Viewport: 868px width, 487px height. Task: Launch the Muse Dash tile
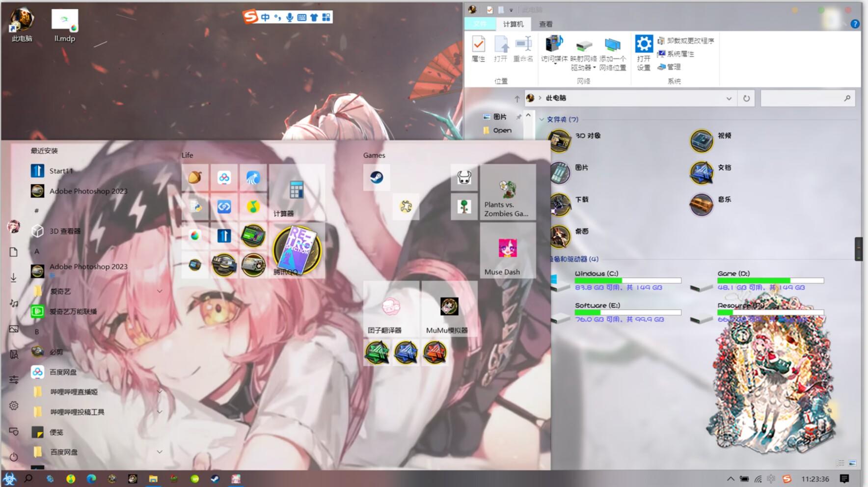coord(508,250)
